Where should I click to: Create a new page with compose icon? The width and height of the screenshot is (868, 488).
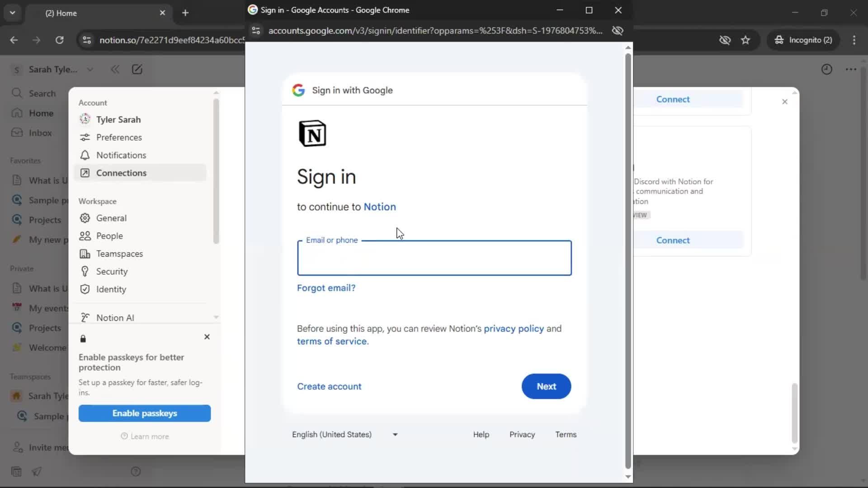pos(137,69)
